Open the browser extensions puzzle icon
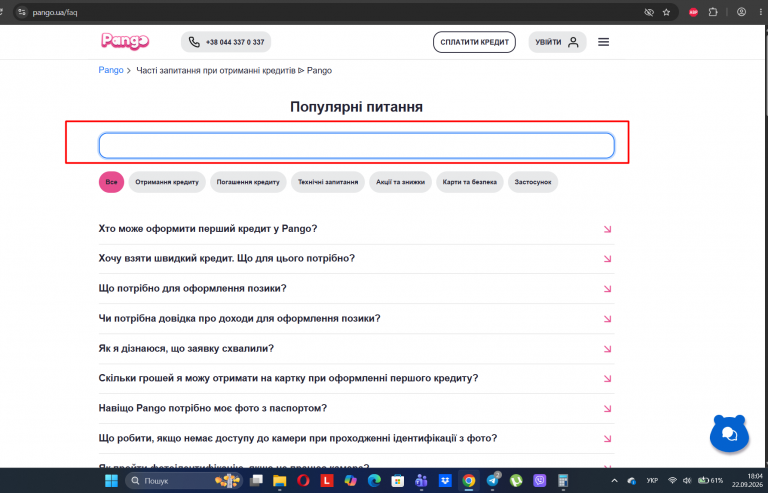This screenshot has height=493, width=768. 713,12
